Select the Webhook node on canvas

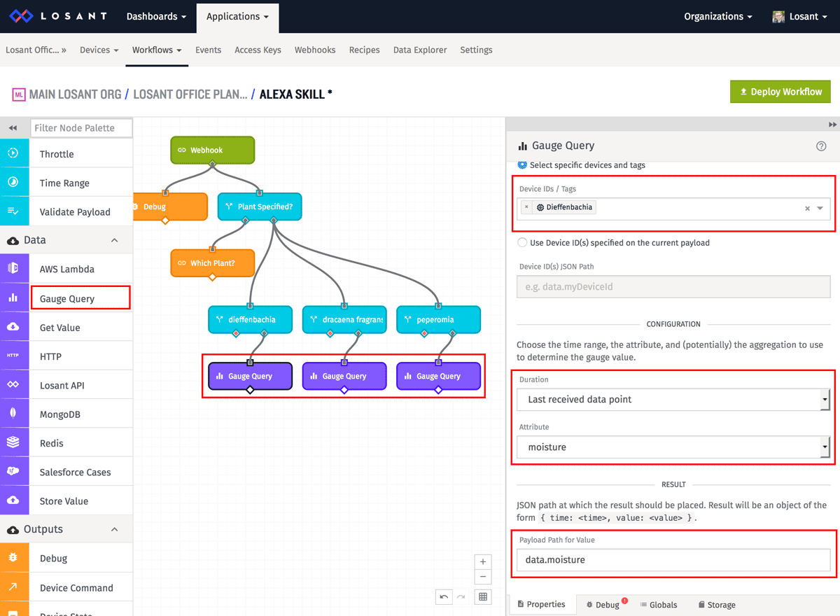click(x=212, y=150)
